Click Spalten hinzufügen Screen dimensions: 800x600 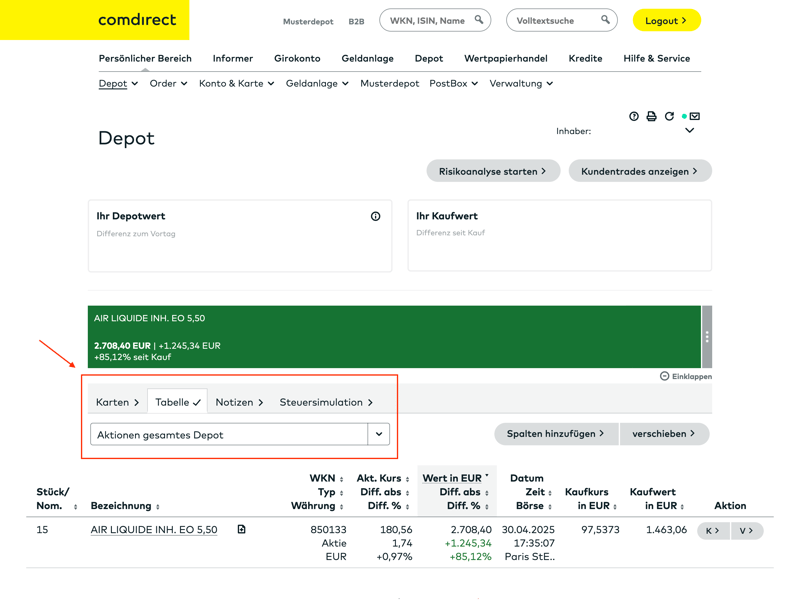(x=556, y=434)
